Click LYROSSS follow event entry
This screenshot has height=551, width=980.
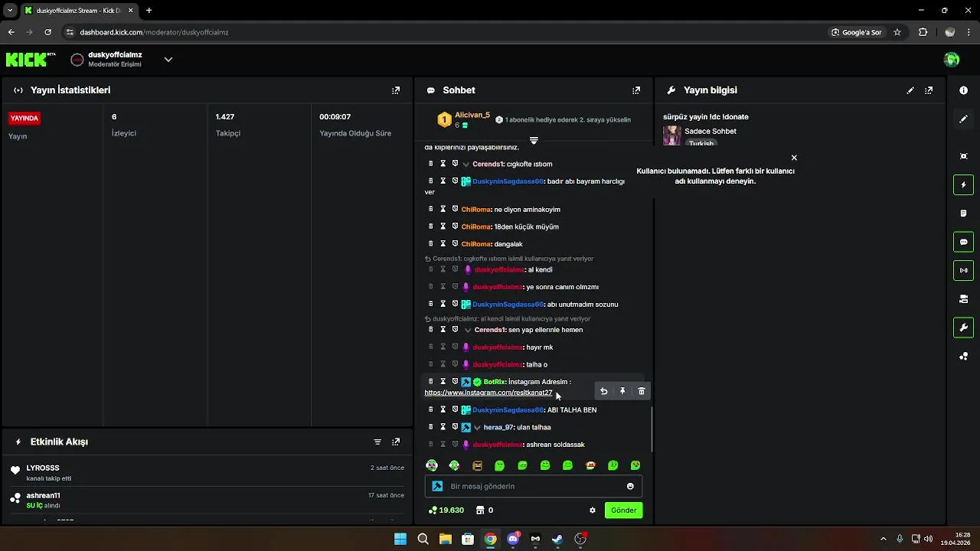(x=207, y=473)
